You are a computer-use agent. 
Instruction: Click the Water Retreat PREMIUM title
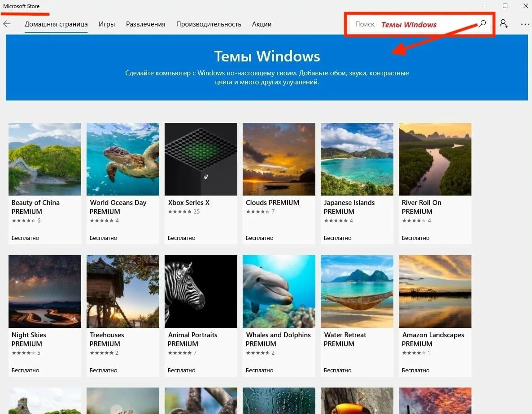345,340
